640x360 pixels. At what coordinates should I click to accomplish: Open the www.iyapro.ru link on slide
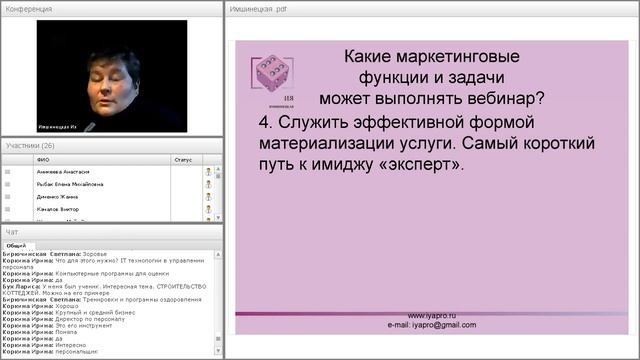coord(432,316)
